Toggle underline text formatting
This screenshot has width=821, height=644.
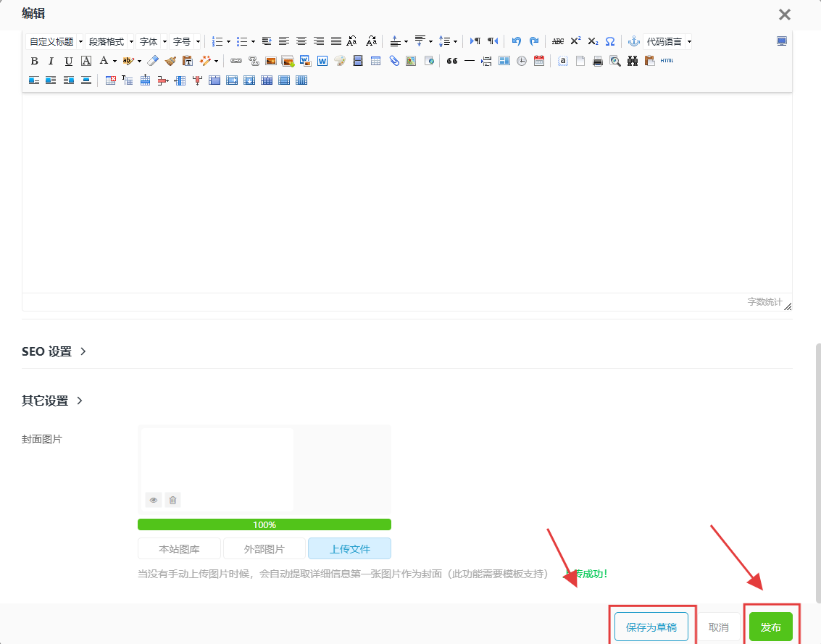[69, 62]
